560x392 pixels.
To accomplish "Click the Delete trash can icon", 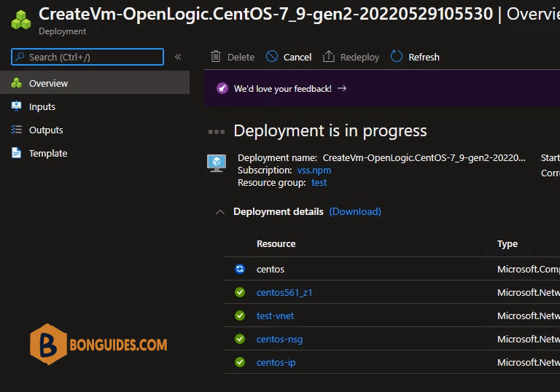I will [216, 56].
